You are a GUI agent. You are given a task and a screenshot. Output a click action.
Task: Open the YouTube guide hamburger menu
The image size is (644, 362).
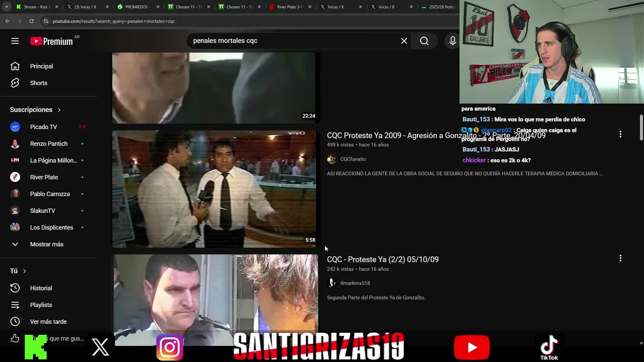tap(15, 41)
